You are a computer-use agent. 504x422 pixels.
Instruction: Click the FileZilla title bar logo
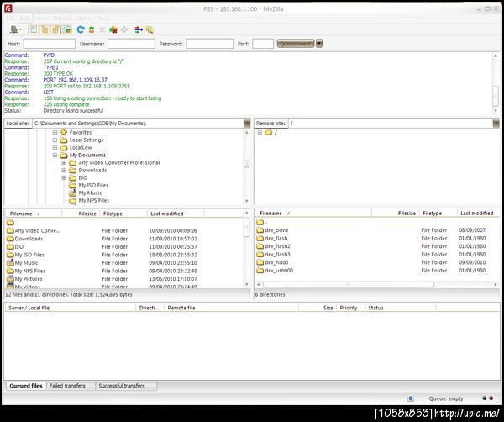[8, 8]
